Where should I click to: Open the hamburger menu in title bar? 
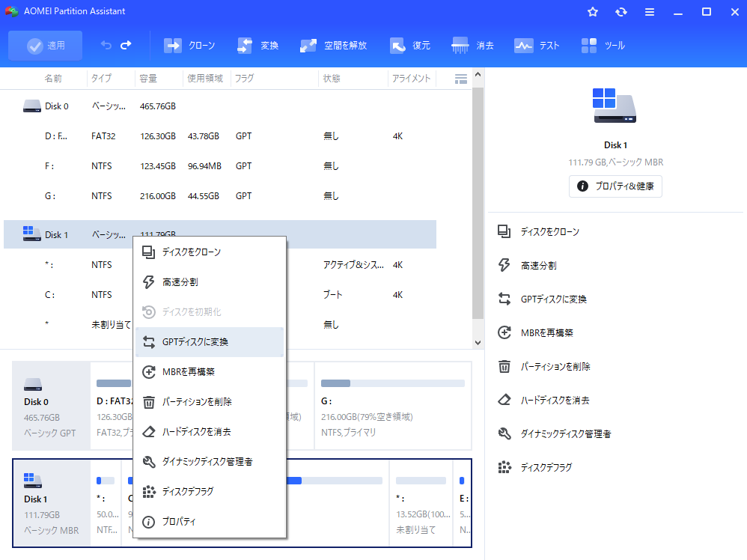649,12
